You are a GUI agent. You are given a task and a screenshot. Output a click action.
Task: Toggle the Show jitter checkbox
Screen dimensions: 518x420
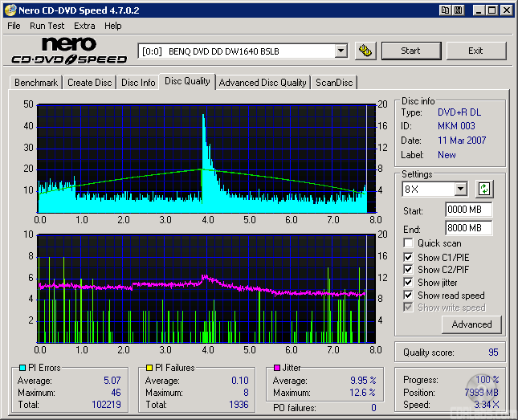(x=409, y=283)
